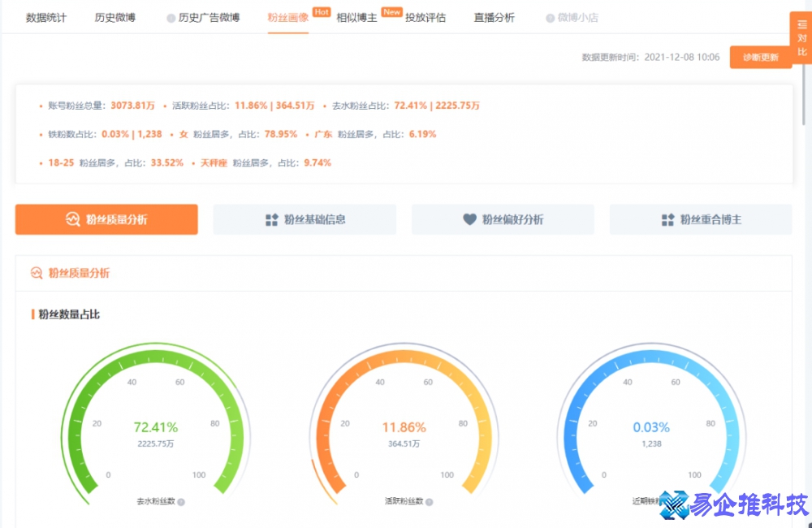
Task: Click the grid icon beside 粉丝基础信息
Action: (x=272, y=219)
